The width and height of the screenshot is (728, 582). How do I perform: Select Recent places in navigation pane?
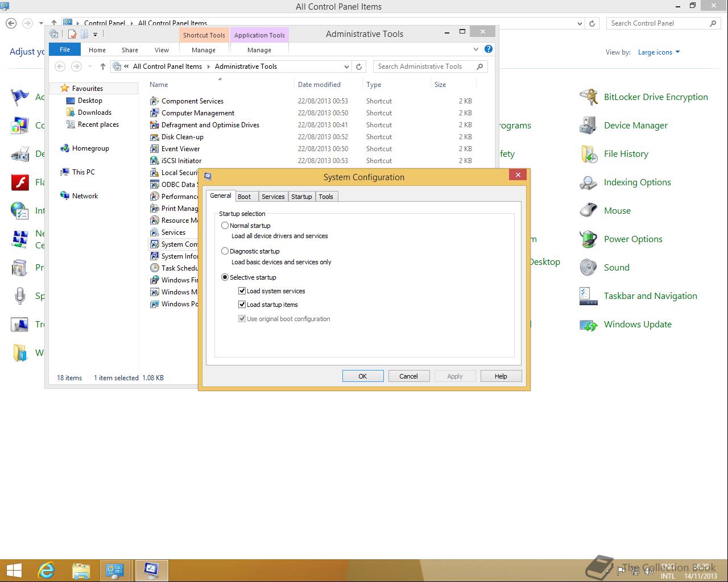click(98, 124)
